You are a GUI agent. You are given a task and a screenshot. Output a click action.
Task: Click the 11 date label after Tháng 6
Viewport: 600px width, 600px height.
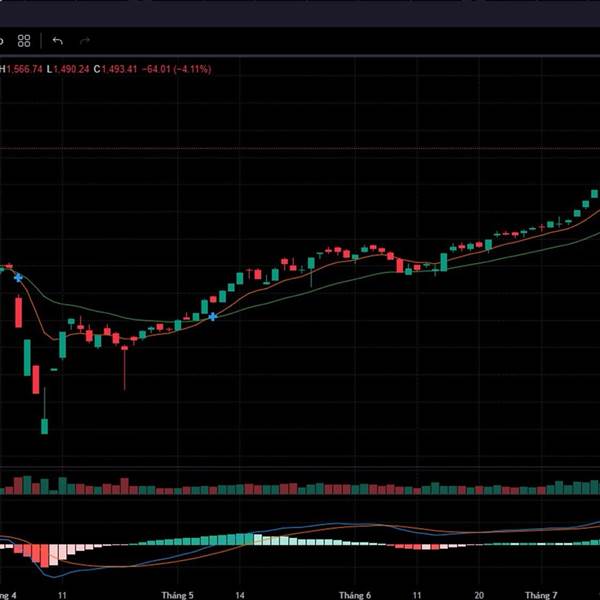(x=417, y=595)
